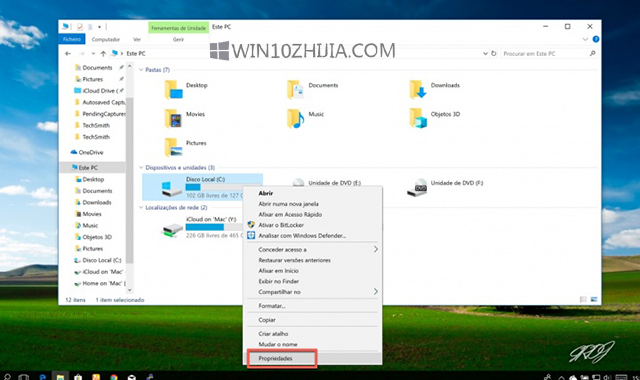The image size is (640, 380).
Task: Select Disco Local (C:) in navigation pane
Action: (x=98, y=260)
